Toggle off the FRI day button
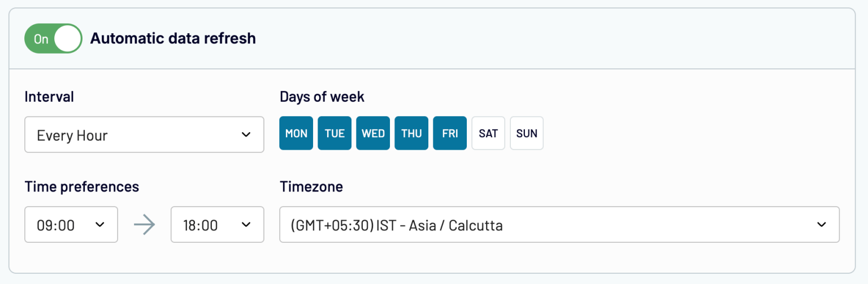This screenshot has height=284, width=868. [450, 133]
